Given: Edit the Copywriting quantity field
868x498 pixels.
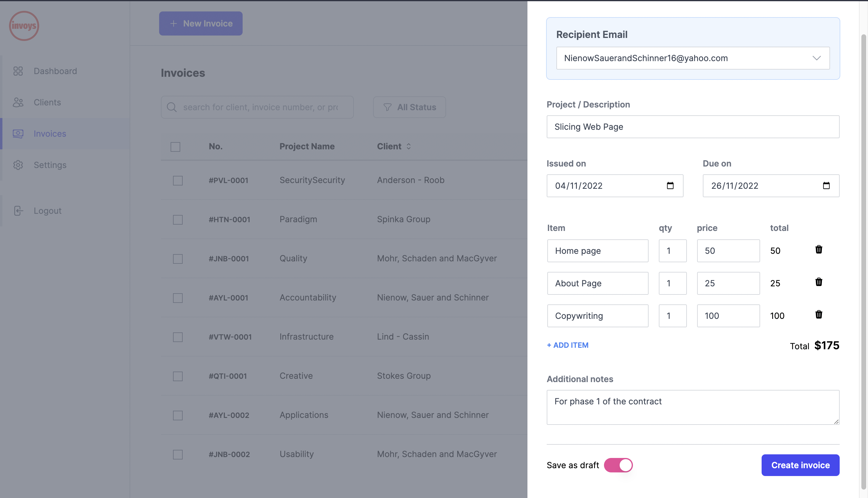Looking at the screenshot, I should (673, 316).
